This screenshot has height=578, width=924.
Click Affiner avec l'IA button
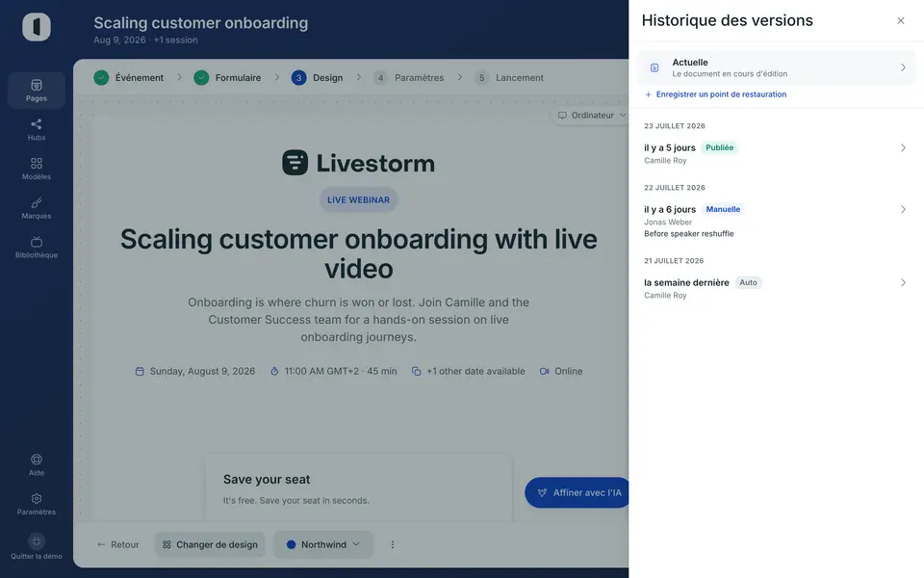(x=578, y=492)
